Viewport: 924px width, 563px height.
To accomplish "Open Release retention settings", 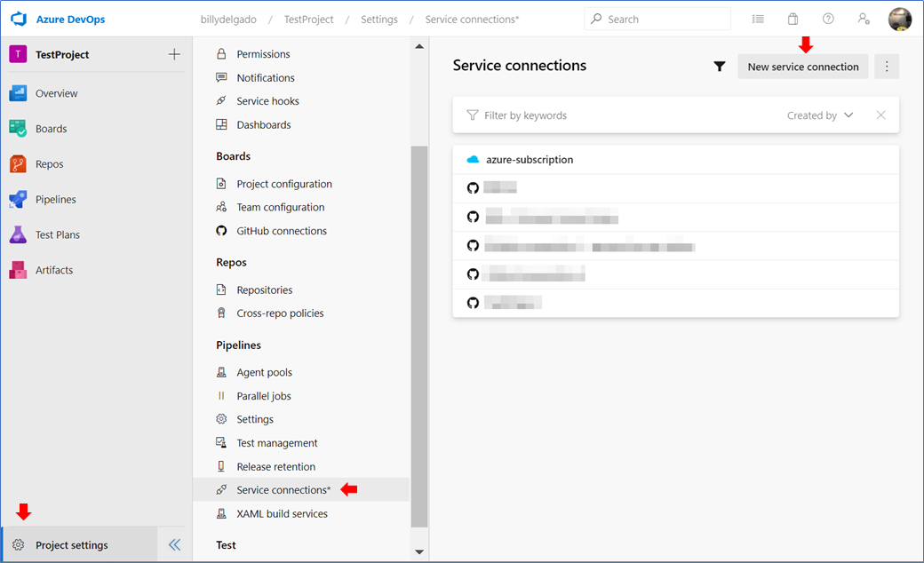I will tap(275, 466).
